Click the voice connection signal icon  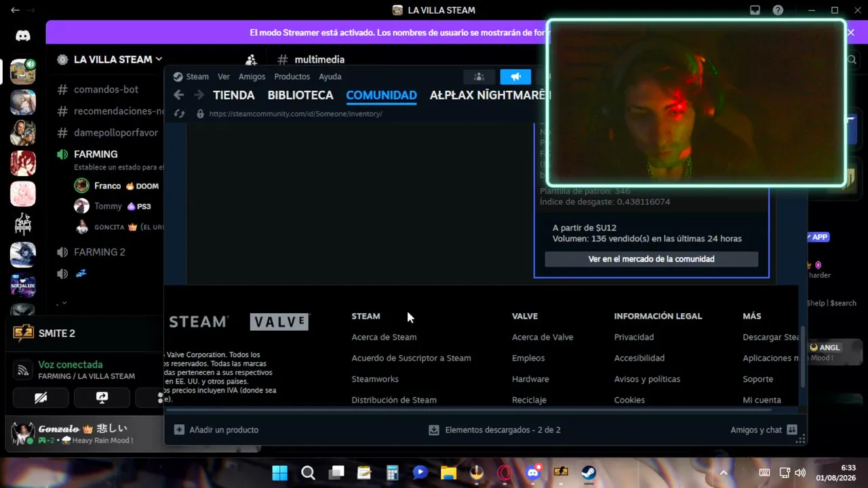[23, 370]
